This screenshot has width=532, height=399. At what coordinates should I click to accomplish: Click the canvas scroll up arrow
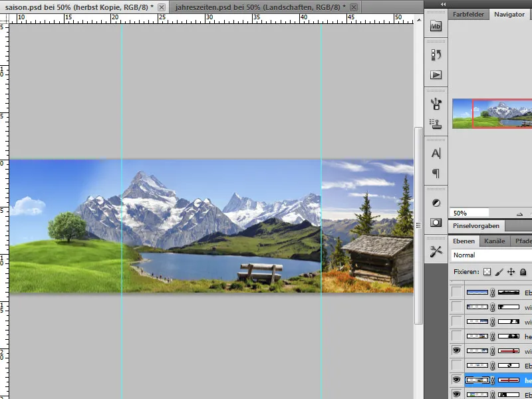click(419, 20)
